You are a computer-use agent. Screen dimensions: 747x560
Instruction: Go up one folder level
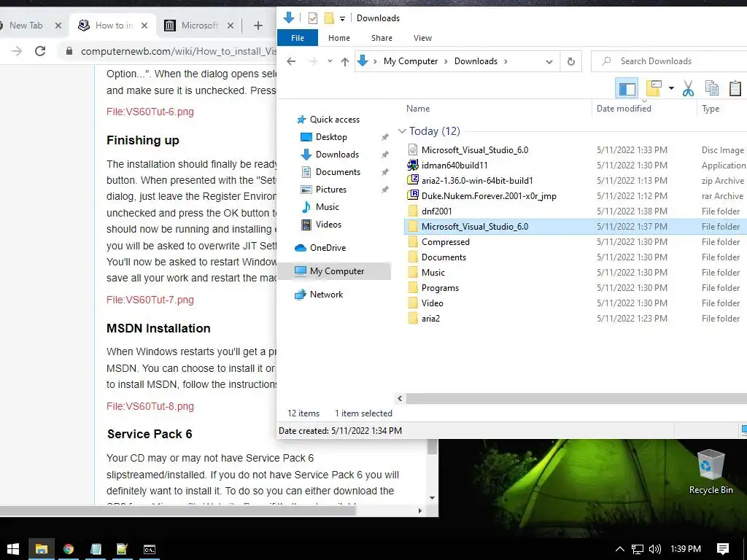coord(345,61)
